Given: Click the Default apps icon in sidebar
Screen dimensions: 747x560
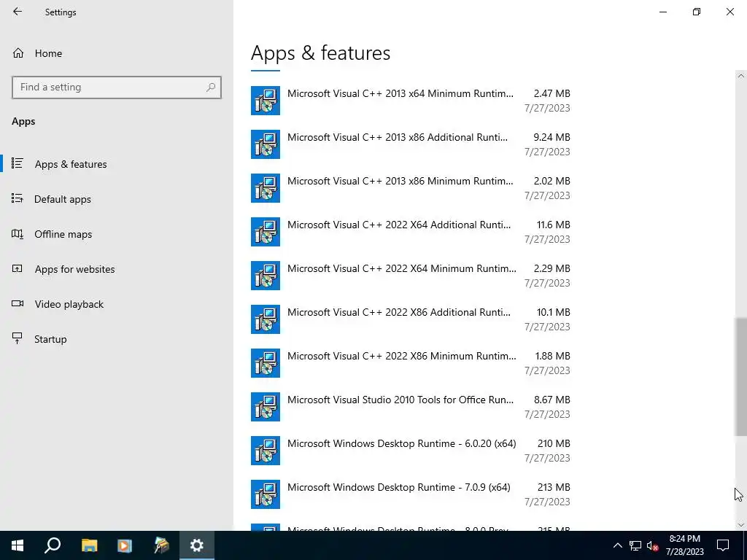Looking at the screenshot, I should coord(18,198).
